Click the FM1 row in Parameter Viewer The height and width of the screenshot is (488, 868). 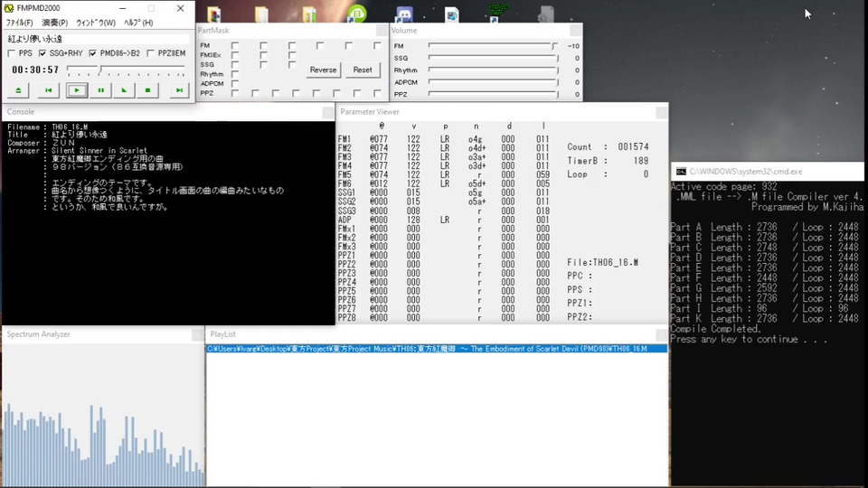tap(444, 139)
